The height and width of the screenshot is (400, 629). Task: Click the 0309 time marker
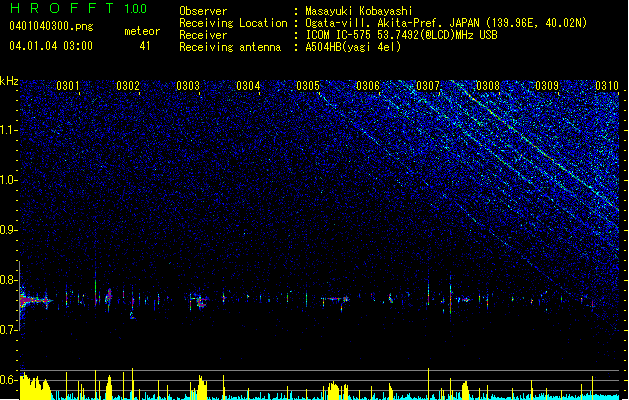pyautogui.click(x=547, y=86)
